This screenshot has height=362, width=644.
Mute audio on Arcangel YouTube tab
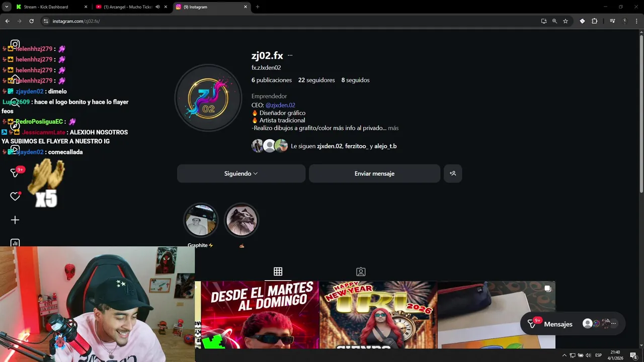(x=157, y=7)
